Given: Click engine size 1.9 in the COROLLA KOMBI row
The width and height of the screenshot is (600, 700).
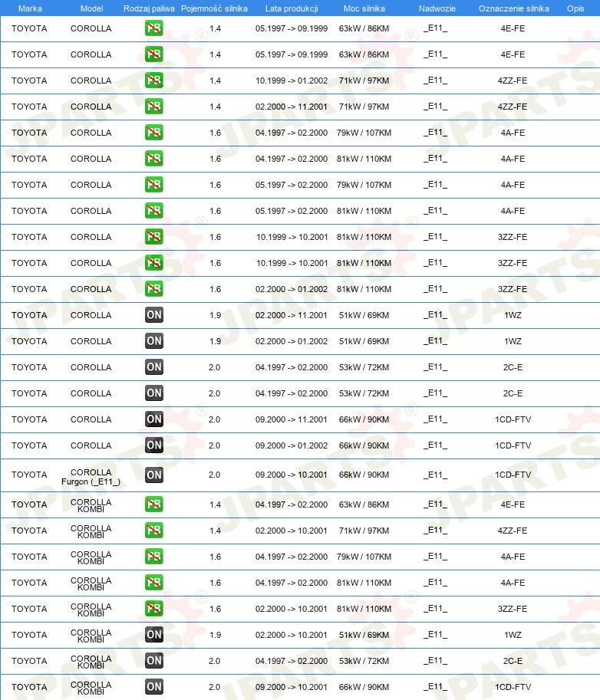Looking at the screenshot, I should [215, 635].
